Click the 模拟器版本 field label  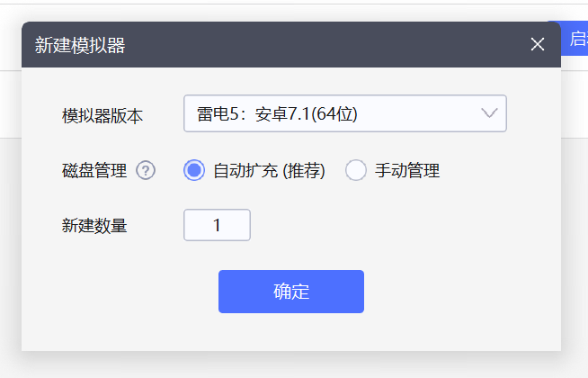coord(102,115)
